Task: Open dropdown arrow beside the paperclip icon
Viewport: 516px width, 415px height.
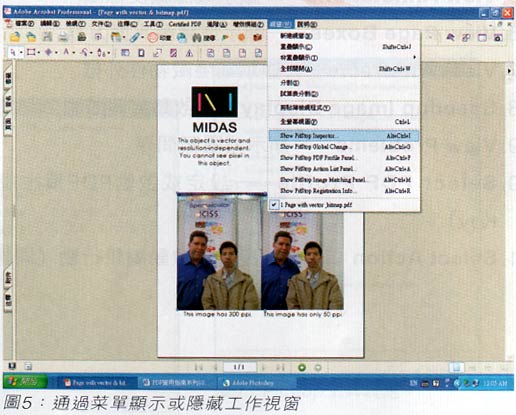Action: click(x=142, y=38)
